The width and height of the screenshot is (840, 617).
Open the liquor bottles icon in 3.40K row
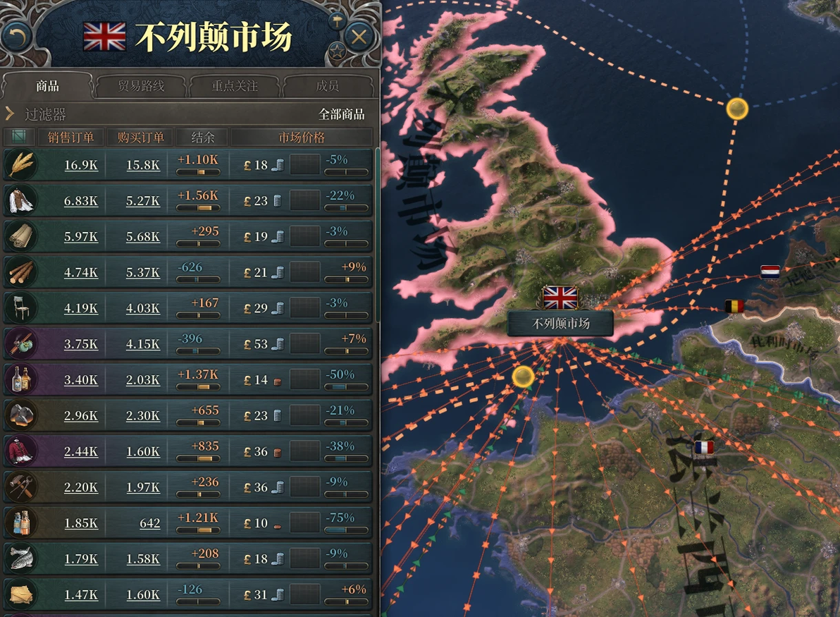[x=21, y=379]
